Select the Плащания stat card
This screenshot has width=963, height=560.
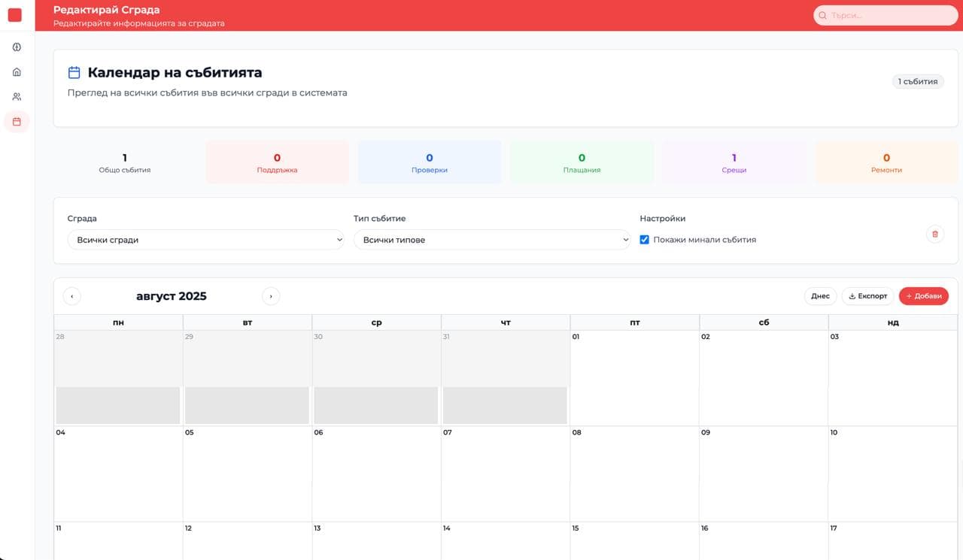coord(582,162)
